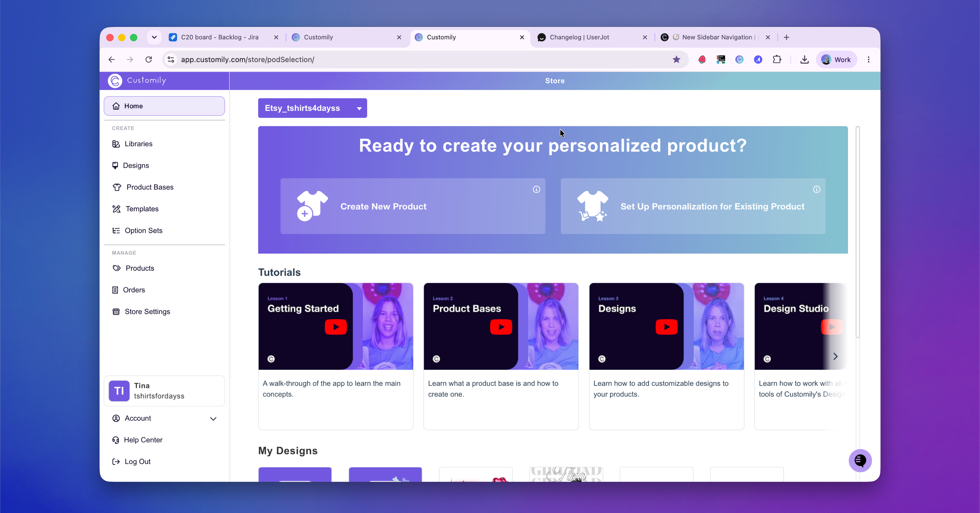Open the Extensions puzzle icon
The image size is (980, 513).
coord(777,59)
